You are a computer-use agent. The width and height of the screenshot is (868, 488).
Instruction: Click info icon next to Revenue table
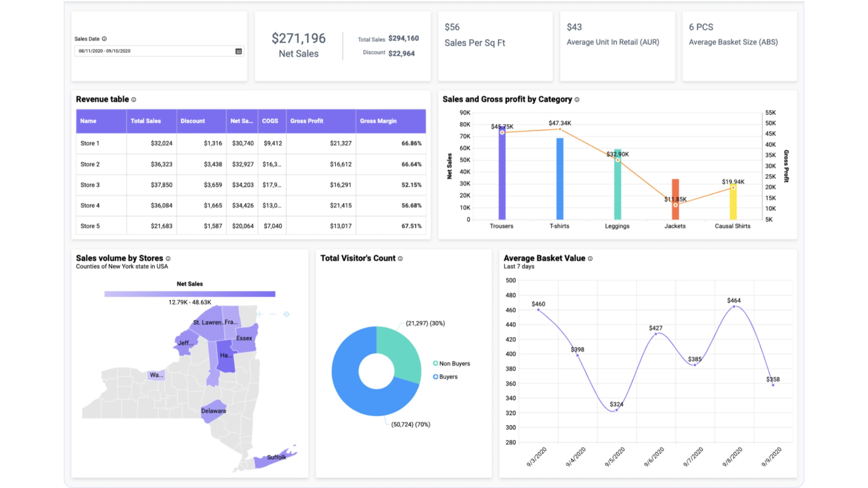[134, 99]
